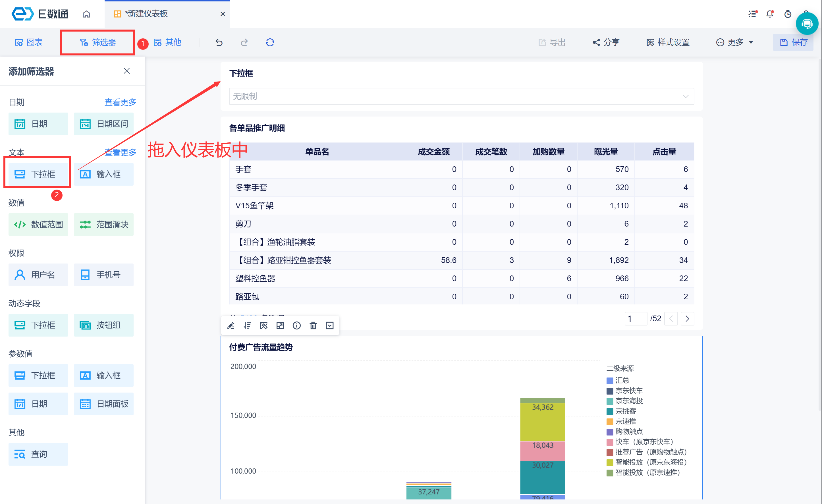This screenshot has height=504, width=822.
Task: Click the enlarge chart icon in floating toolbar
Action: pyautogui.click(x=280, y=325)
